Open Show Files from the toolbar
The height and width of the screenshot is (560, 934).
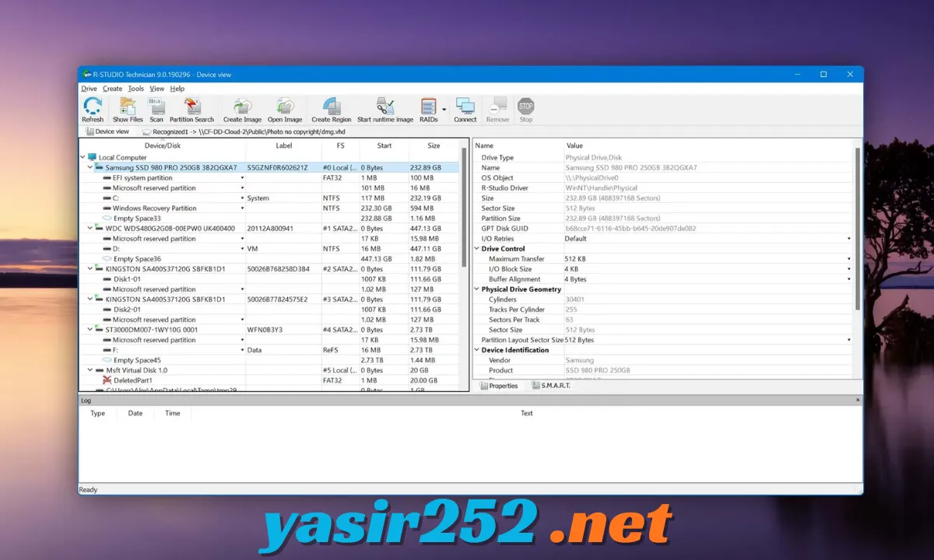[128, 106]
